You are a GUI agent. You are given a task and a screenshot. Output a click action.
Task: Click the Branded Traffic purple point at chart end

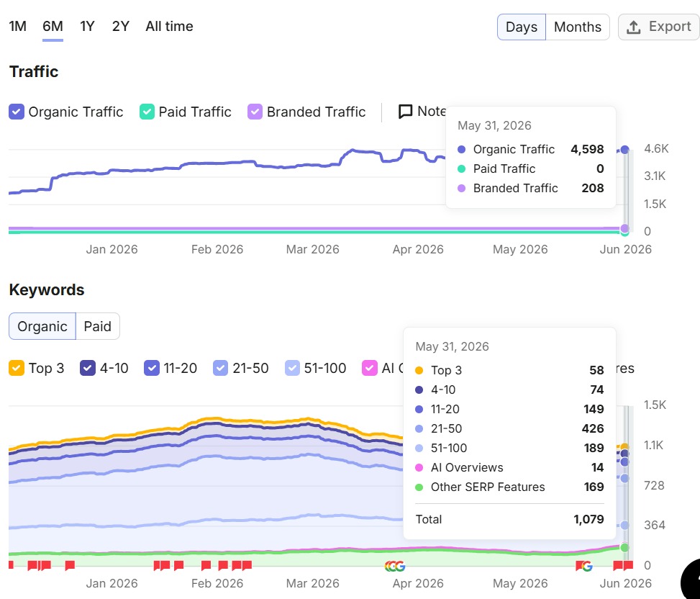coord(624,229)
